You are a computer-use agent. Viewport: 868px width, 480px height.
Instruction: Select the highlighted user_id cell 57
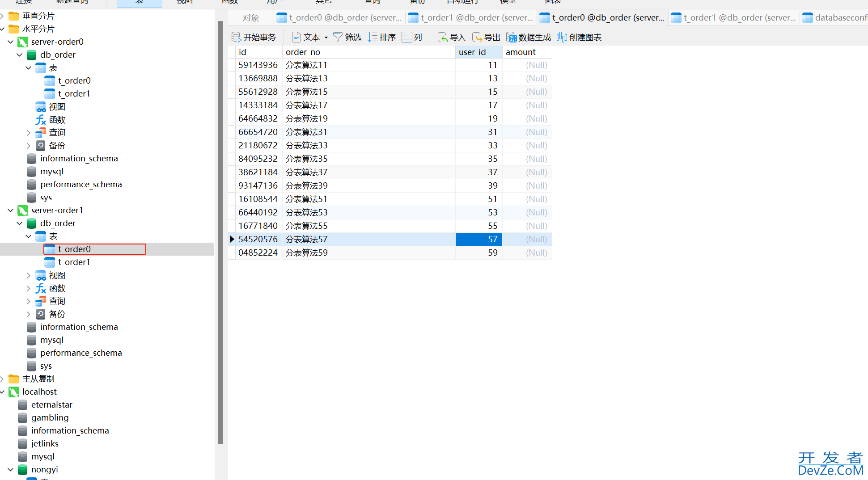coord(479,240)
